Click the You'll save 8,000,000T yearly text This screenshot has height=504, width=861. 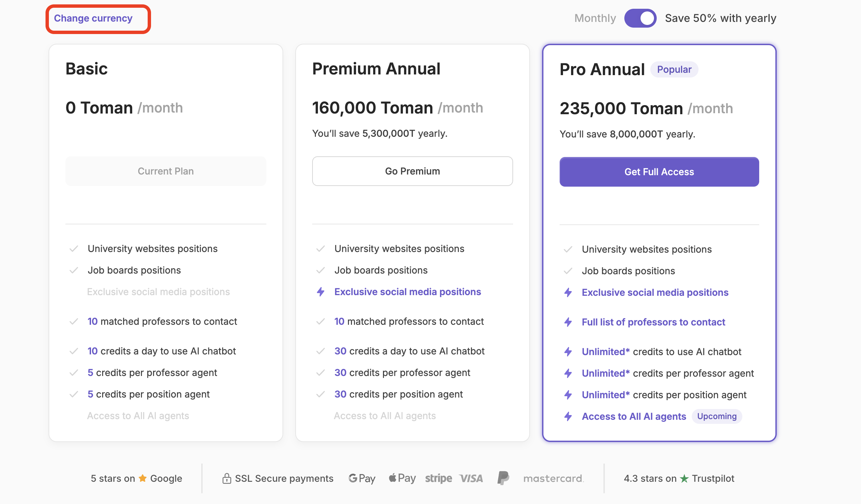pos(627,134)
